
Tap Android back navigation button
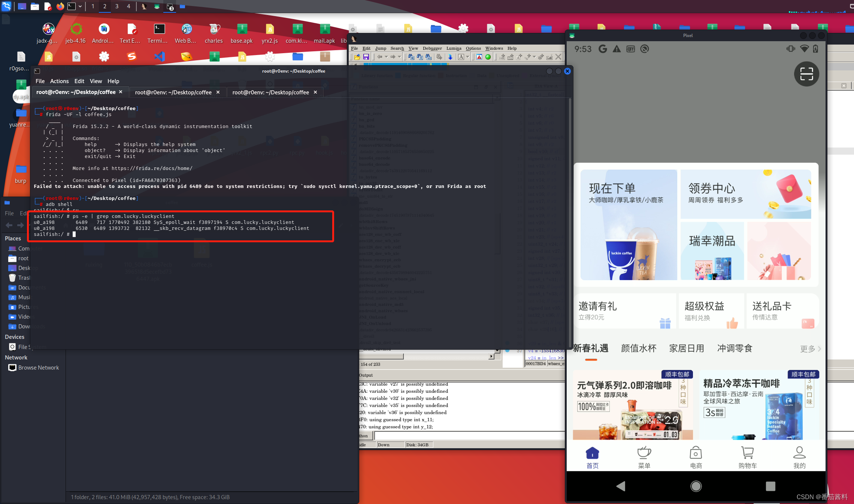pos(621,486)
